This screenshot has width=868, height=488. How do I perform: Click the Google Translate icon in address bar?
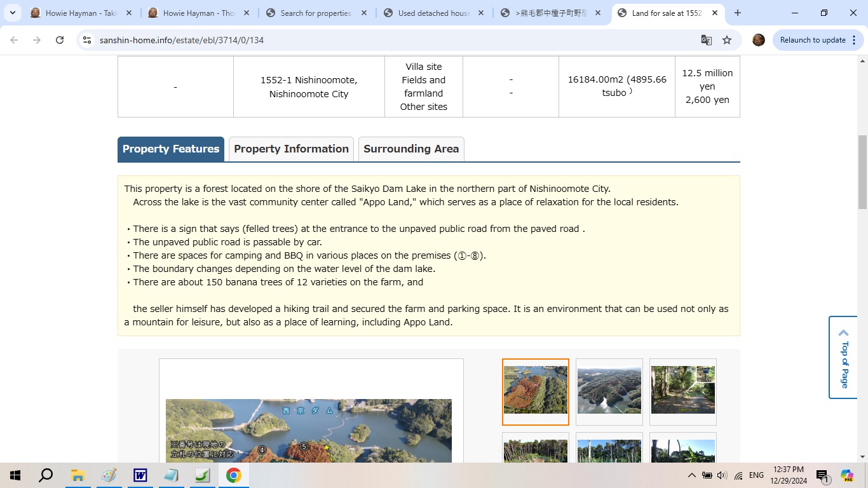pyautogui.click(x=706, y=40)
